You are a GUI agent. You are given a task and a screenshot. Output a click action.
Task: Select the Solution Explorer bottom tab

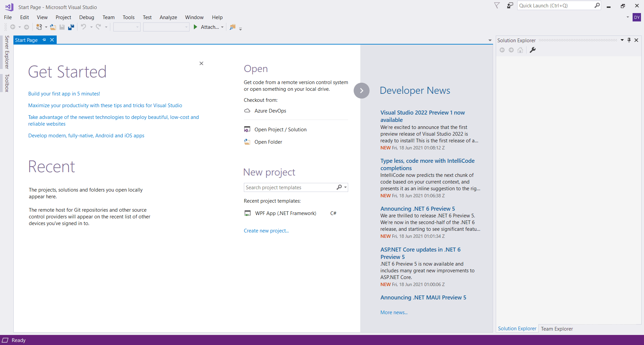[517, 329]
